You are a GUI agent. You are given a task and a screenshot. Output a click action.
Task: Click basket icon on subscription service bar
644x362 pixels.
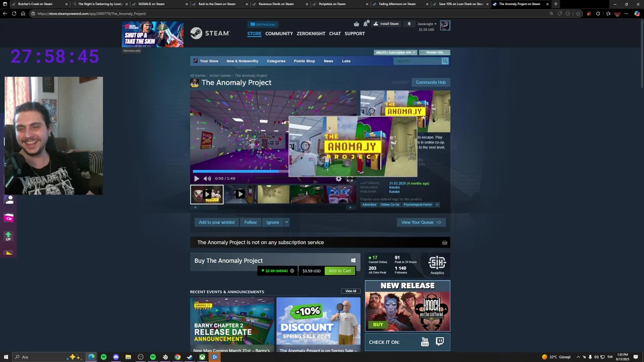(x=444, y=242)
